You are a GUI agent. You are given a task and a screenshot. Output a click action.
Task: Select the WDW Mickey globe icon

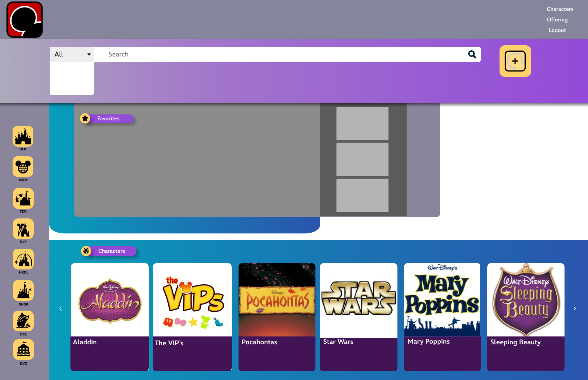pyautogui.click(x=23, y=167)
